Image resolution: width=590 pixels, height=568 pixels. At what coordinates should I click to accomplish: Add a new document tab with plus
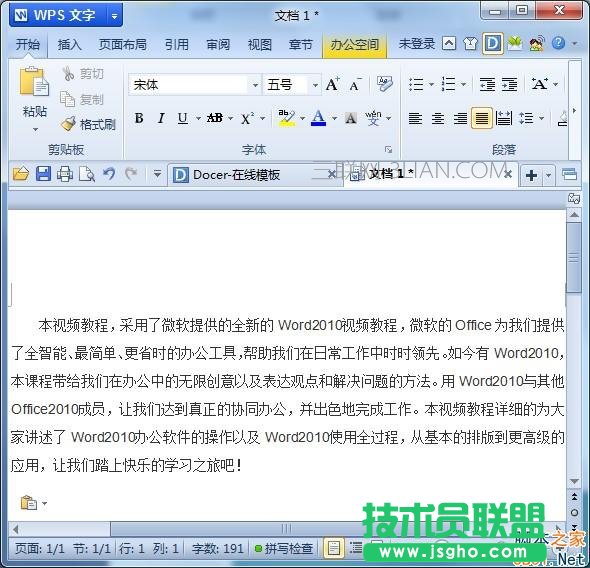click(x=531, y=175)
